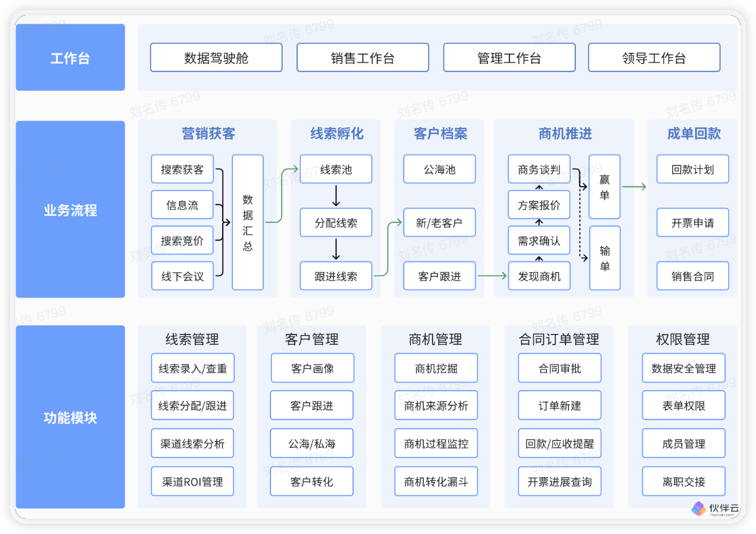
Task: Click the 公海池 box
Action: pyautogui.click(x=439, y=169)
